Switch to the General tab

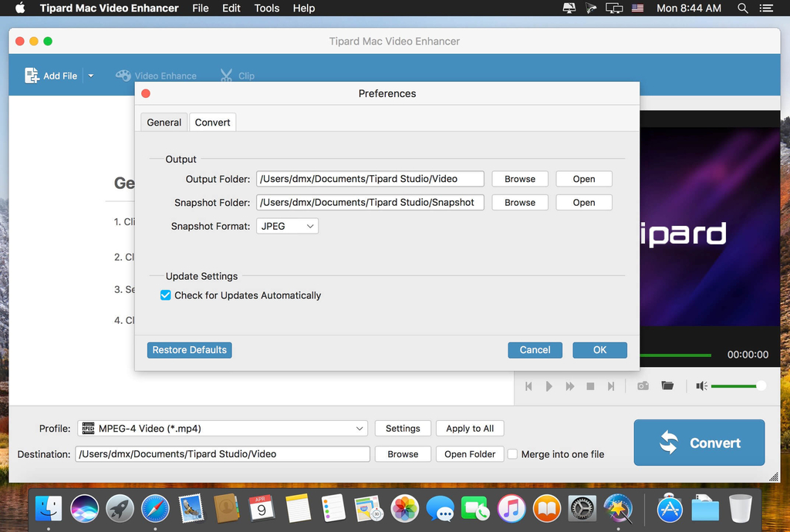[164, 123]
